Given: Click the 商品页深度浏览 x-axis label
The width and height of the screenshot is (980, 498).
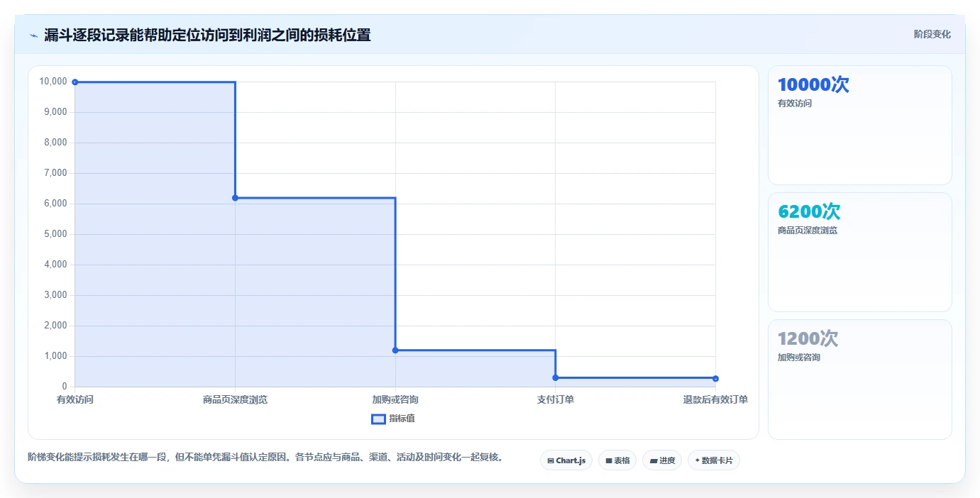Looking at the screenshot, I should point(235,399).
